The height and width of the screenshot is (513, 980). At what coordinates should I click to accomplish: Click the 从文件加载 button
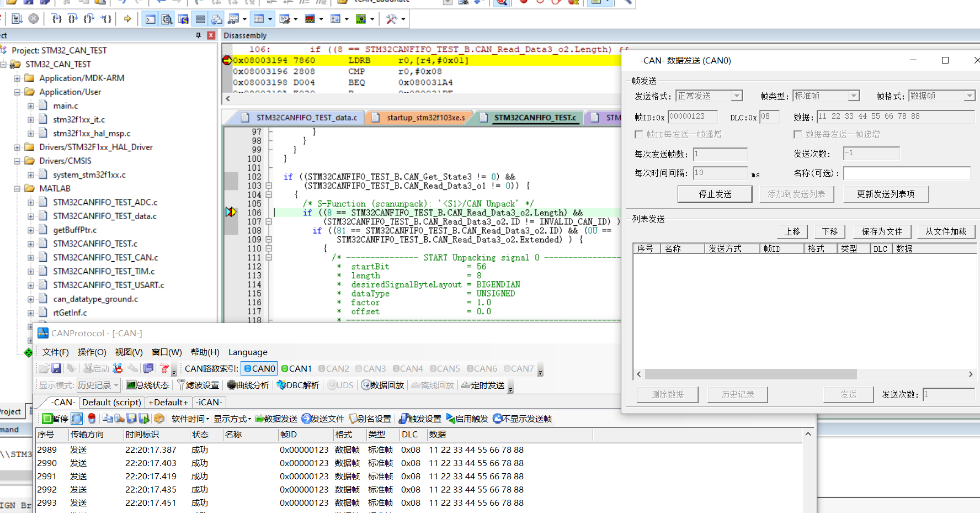[x=946, y=231]
